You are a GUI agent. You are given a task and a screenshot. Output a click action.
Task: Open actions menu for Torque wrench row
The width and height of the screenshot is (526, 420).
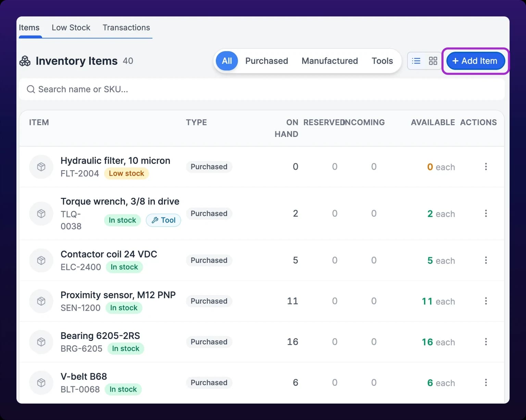click(486, 214)
